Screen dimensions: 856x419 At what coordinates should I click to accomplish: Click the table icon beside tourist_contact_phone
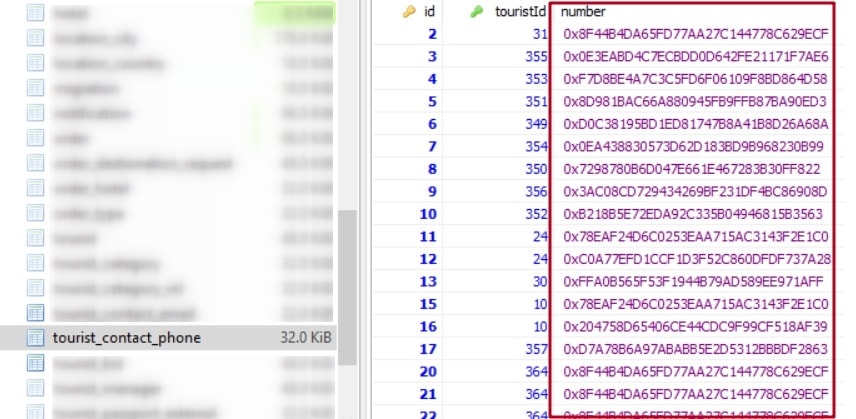[x=35, y=338]
